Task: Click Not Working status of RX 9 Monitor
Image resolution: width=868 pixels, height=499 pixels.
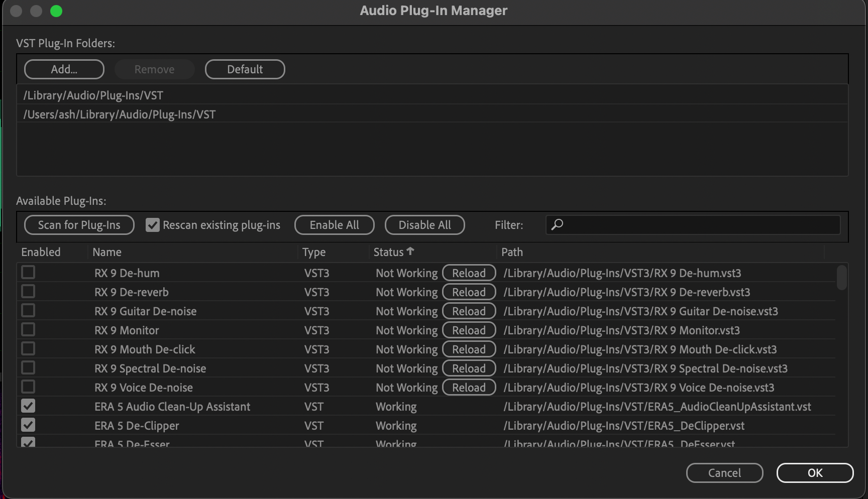Action: click(x=407, y=330)
